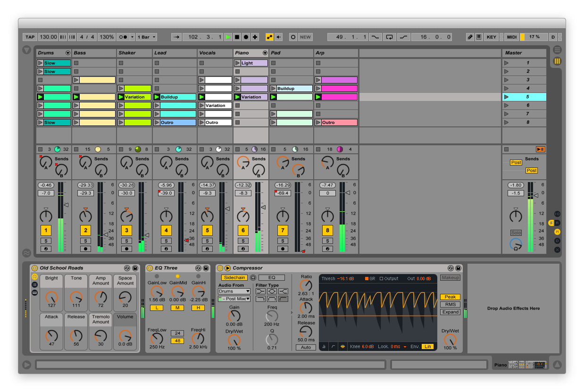Screen dimensions: 584x392
Task: Click the TAP tempo button
Action: click(30, 37)
